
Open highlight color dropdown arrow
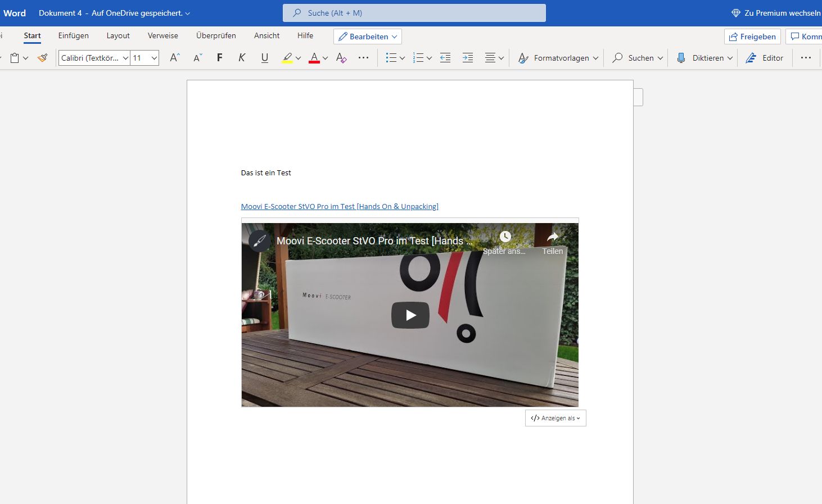298,58
